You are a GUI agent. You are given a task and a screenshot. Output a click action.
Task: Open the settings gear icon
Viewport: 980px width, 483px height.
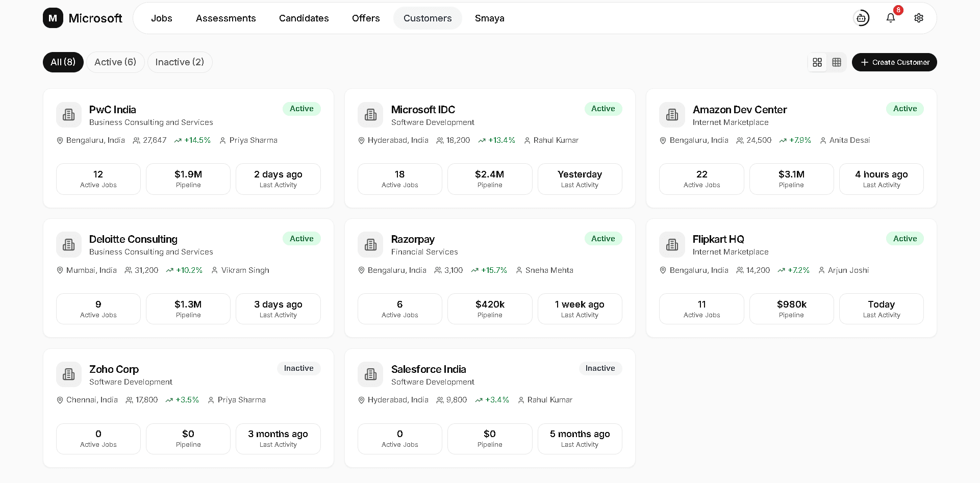pyautogui.click(x=919, y=18)
